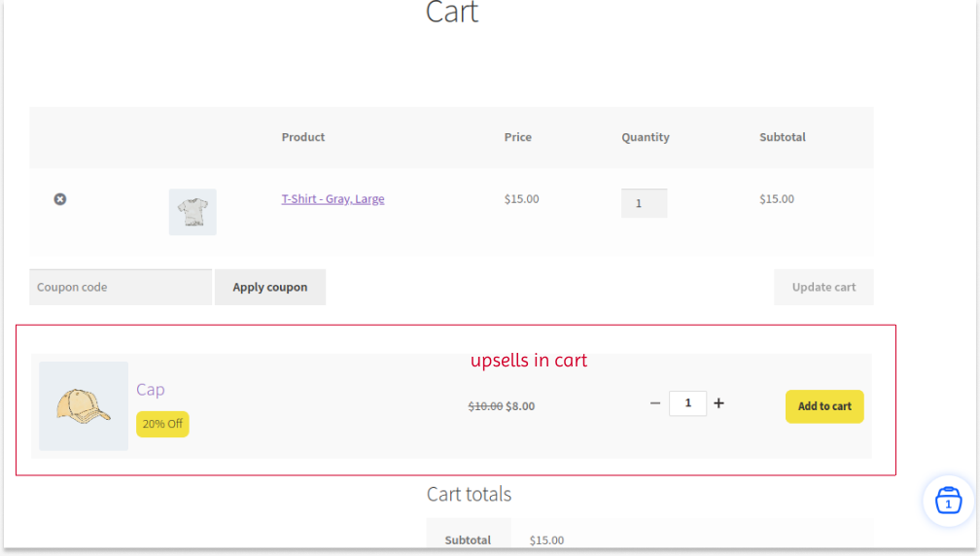This screenshot has height=556, width=980.
Task: Increase Cap quantity with plus icon
Action: pos(718,403)
